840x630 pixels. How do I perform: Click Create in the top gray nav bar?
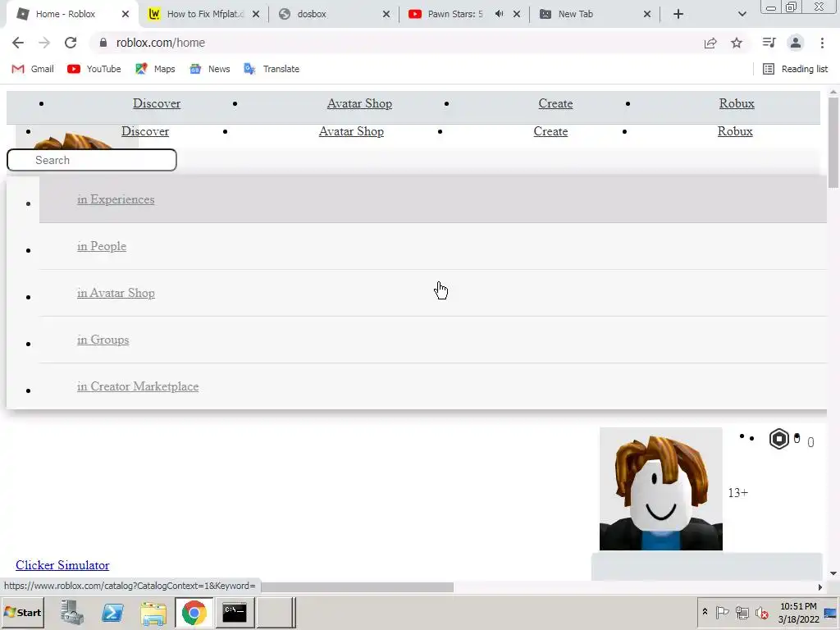pos(555,103)
